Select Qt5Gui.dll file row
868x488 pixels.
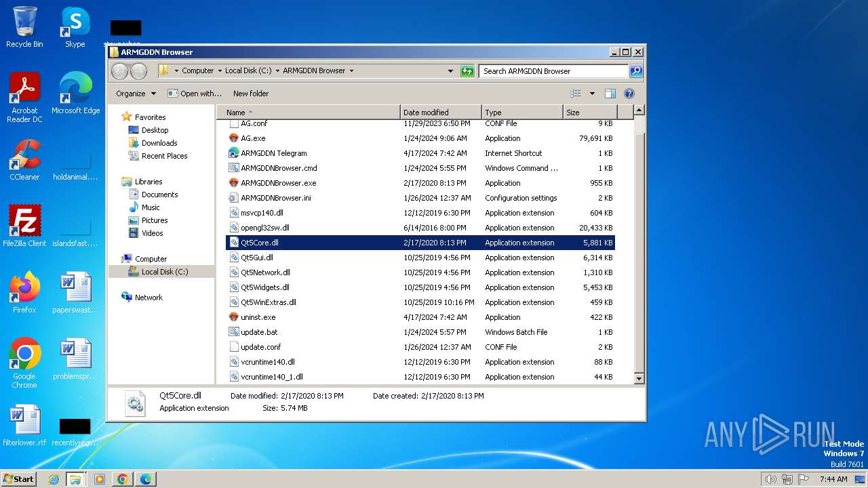420,258
